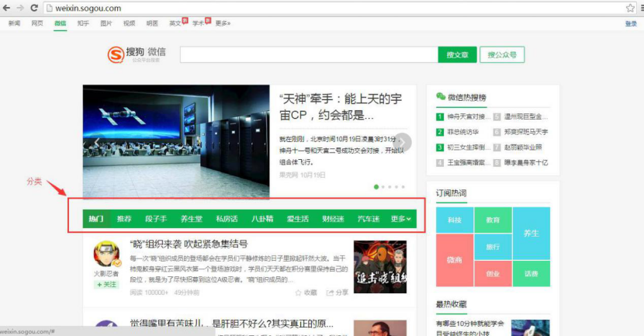Focus the article search input field
Viewport: 644px width, 336px height.
point(308,55)
